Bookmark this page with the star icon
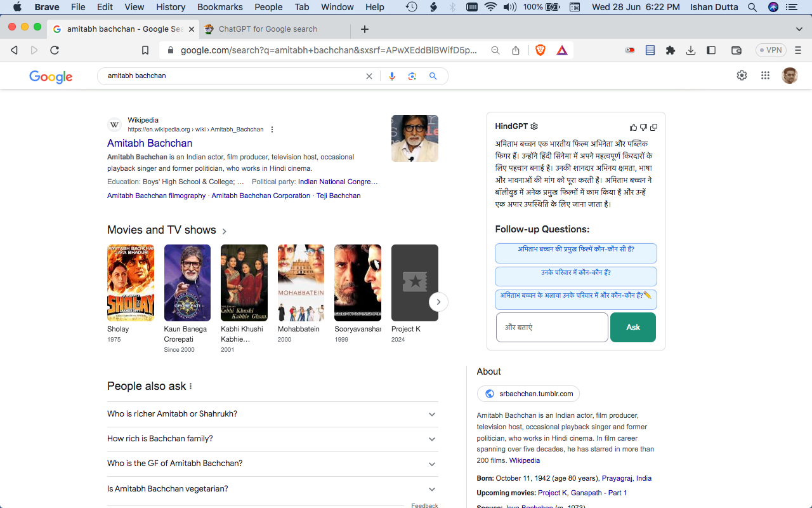812x508 pixels. point(145,50)
